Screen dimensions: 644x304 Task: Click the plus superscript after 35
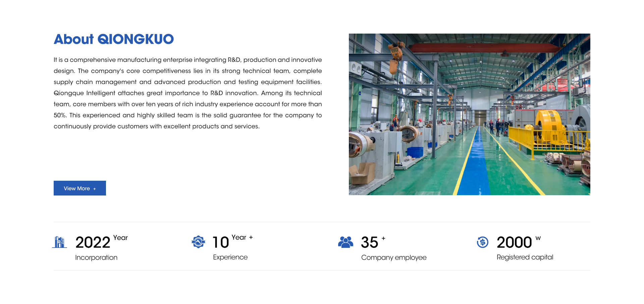[x=383, y=238]
